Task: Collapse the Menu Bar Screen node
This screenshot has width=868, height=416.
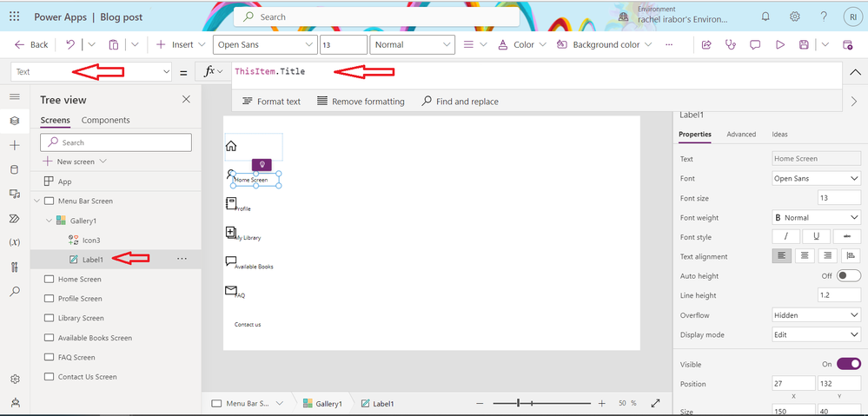Action: (37, 201)
